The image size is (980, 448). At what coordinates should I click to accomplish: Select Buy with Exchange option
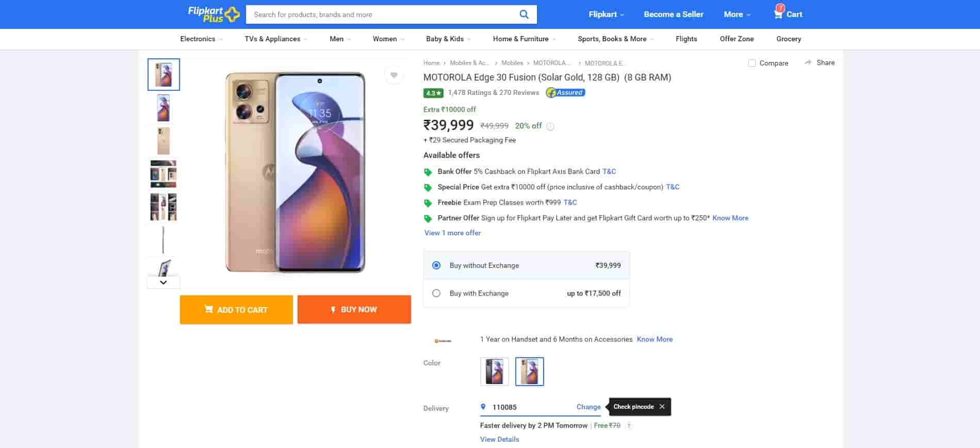436,293
